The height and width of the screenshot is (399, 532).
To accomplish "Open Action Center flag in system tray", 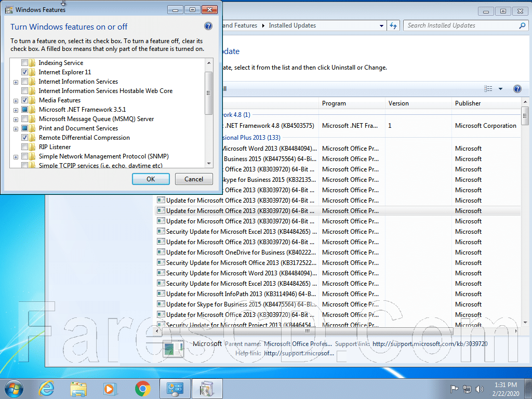I will [454, 389].
